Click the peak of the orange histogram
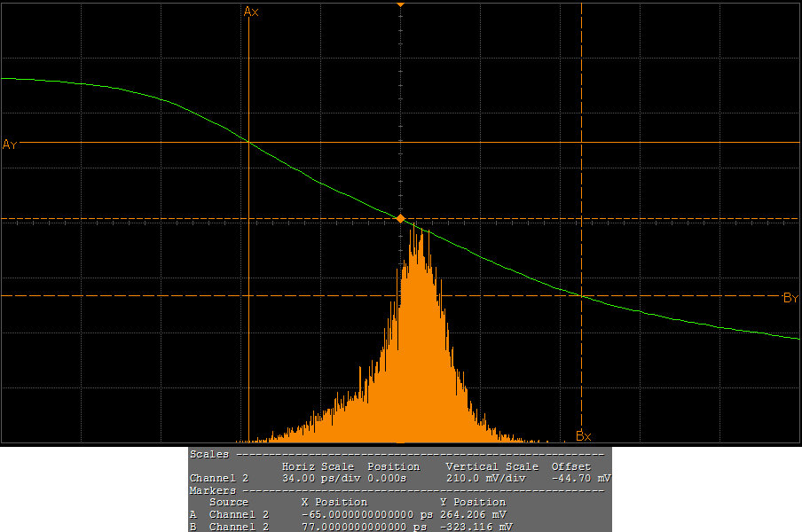 (413, 227)
